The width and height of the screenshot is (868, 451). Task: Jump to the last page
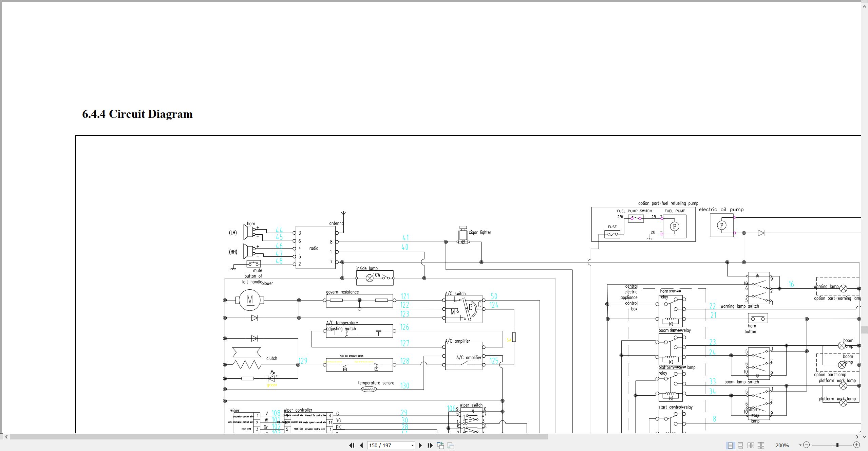pos(430,445)
